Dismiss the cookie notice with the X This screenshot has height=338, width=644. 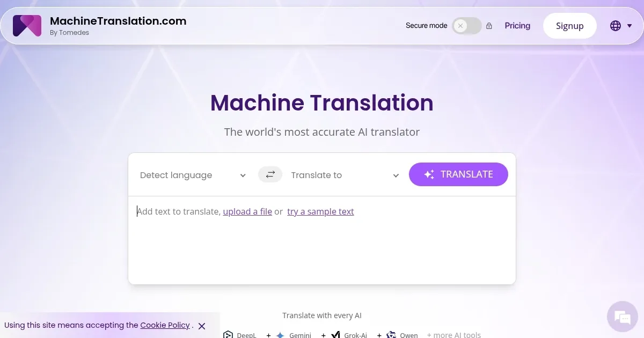pyautogui.click(x=202, y=326)
